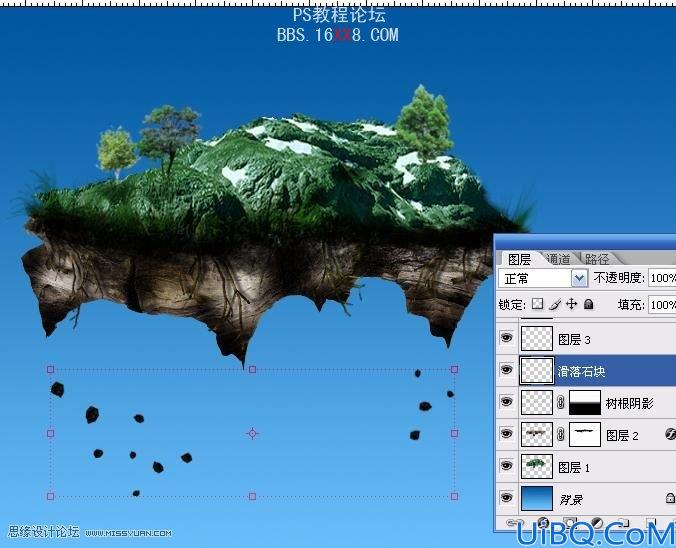Click the 填充 fill value field
This screenshot has height=548, width=676.
662,305
